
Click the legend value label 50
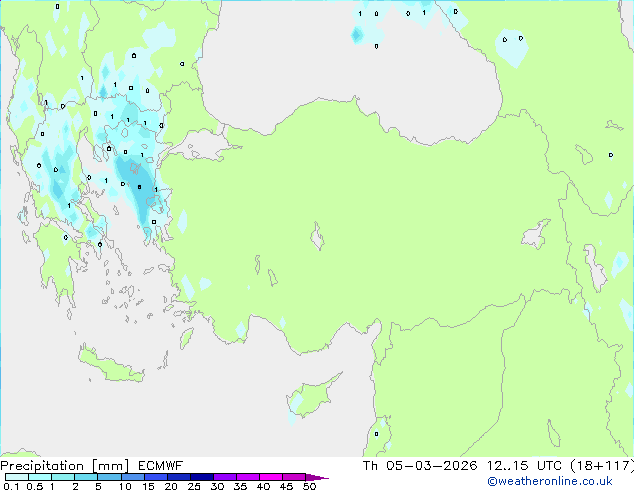310,487
